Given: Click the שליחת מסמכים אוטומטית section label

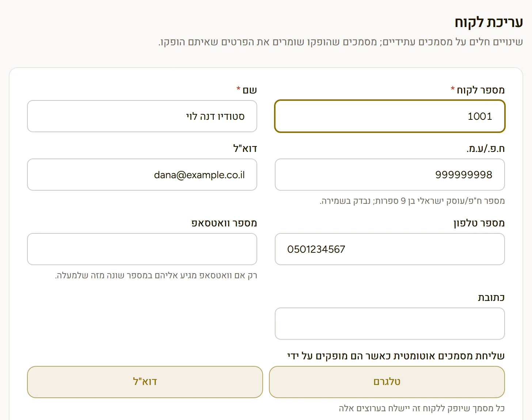Looking at the screenshot, I should click(x=396, y=356).
